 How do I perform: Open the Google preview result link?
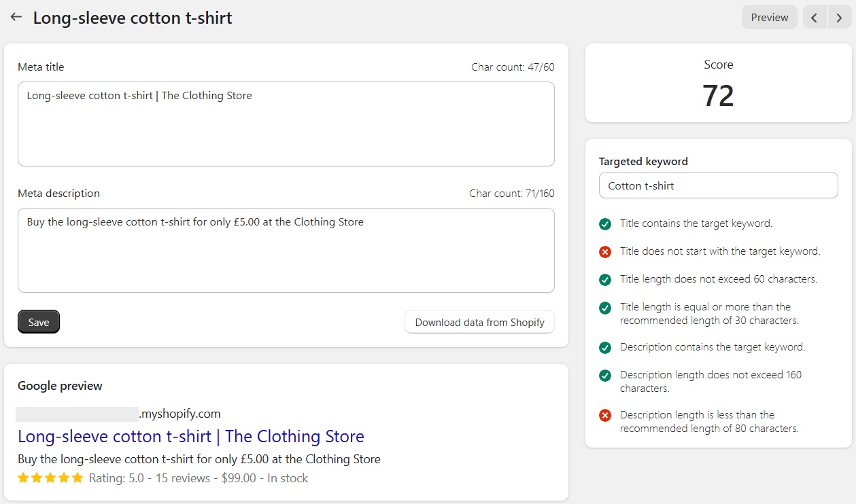point(192,436)
